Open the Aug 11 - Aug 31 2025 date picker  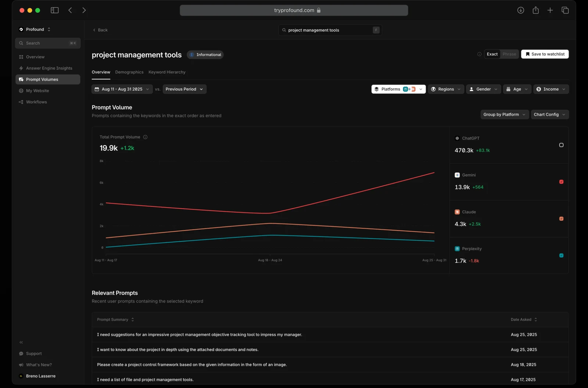tap(122, 89)
